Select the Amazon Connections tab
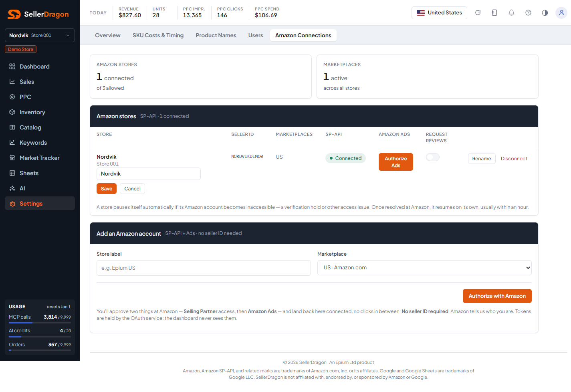The image size is (571, 392). 303,35
